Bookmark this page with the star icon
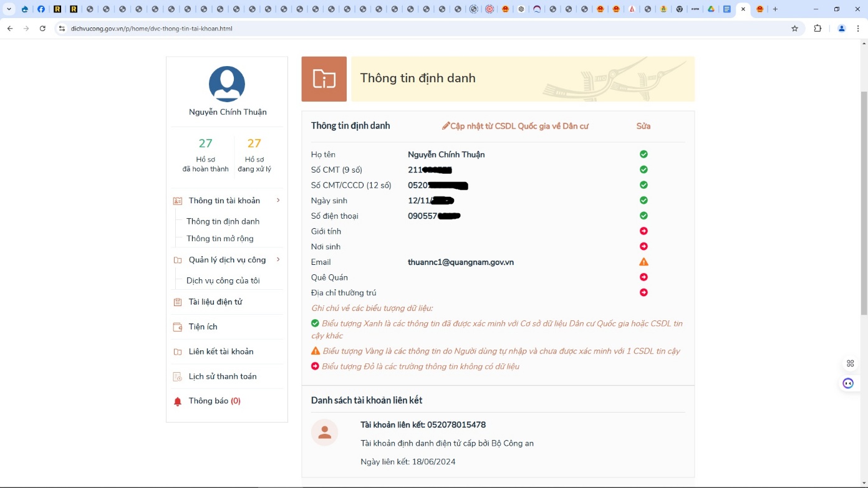Viewport: 868px width, 488px height. pyautogui.click(x=794, y=29)
